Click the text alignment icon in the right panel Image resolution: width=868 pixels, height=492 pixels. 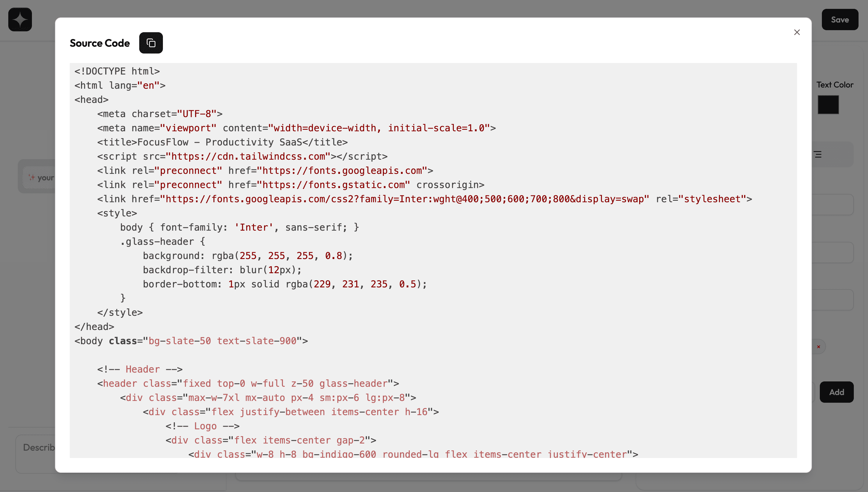coord(818,154)
